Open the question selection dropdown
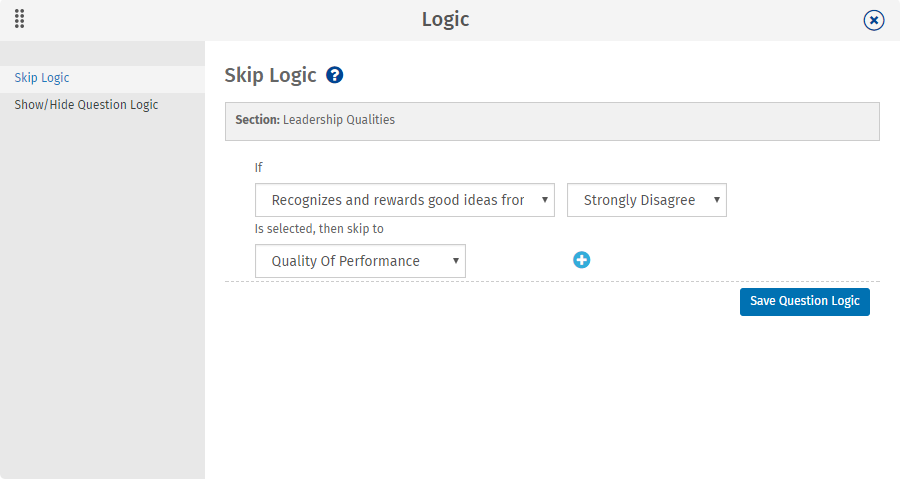The height and width of the screenshot is (497, 900). pos(400,200)
